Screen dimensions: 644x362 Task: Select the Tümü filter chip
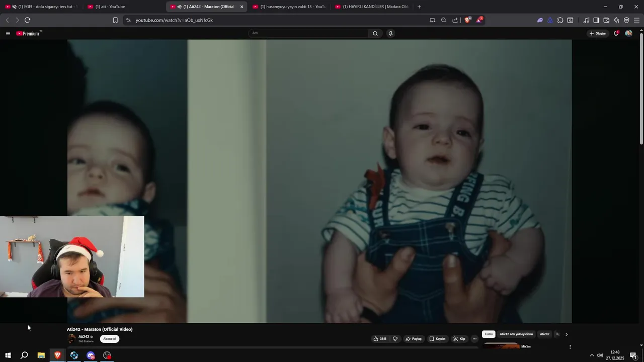coord(489,334)
